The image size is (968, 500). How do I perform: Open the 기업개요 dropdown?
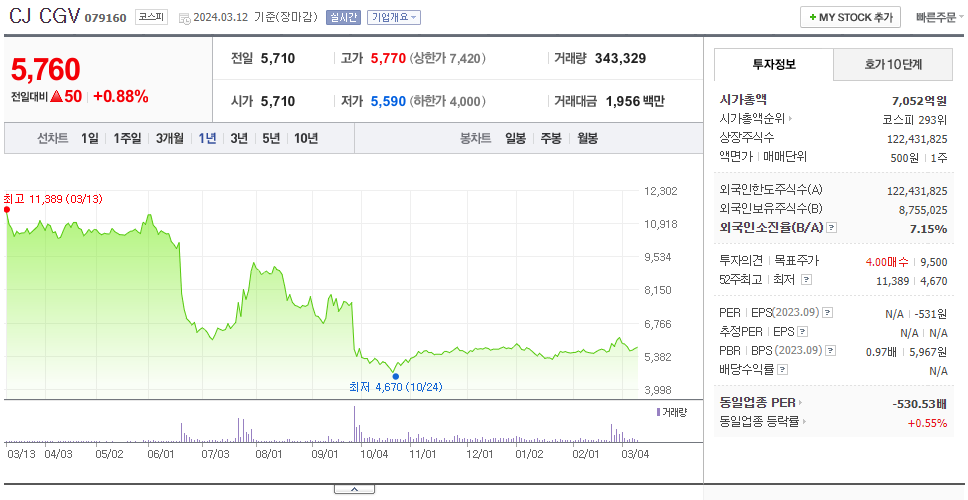click(x=394, y=17)
